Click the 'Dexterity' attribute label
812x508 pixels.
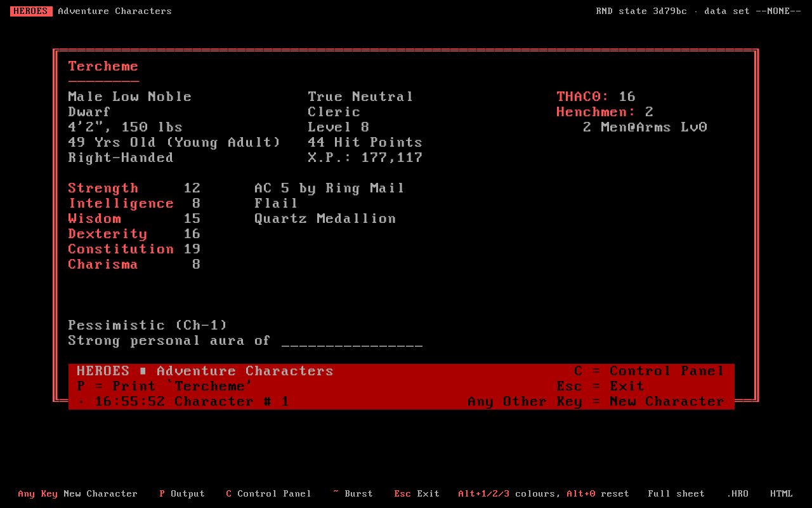pos(108,234)
